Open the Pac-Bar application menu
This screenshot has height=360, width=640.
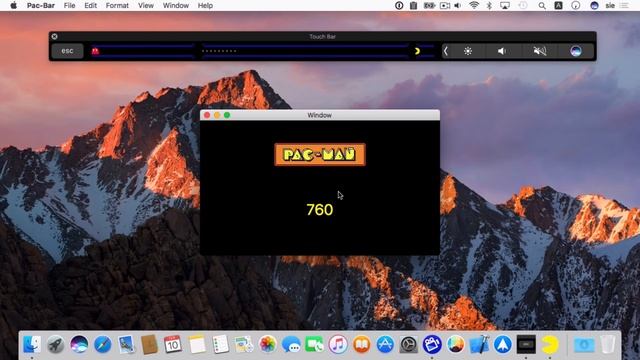pyautogui.click(x=41, y=5)
